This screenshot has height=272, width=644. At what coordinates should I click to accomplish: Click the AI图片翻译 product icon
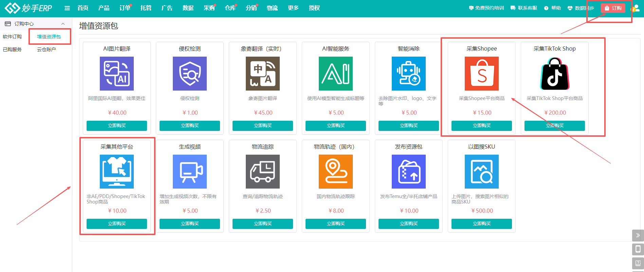pyautogui.click(x=117, y=74)
